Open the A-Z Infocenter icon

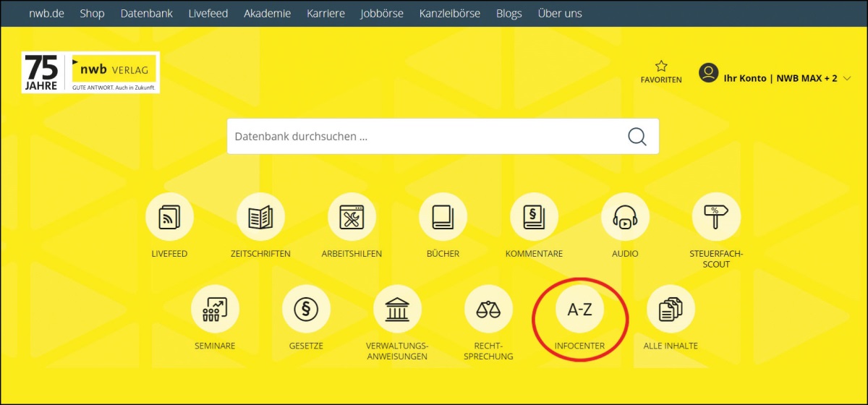[579, 310]
